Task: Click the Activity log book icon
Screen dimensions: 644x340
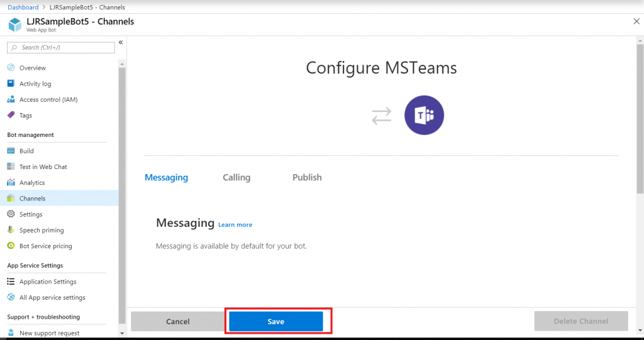Action: pyautogui.click(x=11, y=84)
